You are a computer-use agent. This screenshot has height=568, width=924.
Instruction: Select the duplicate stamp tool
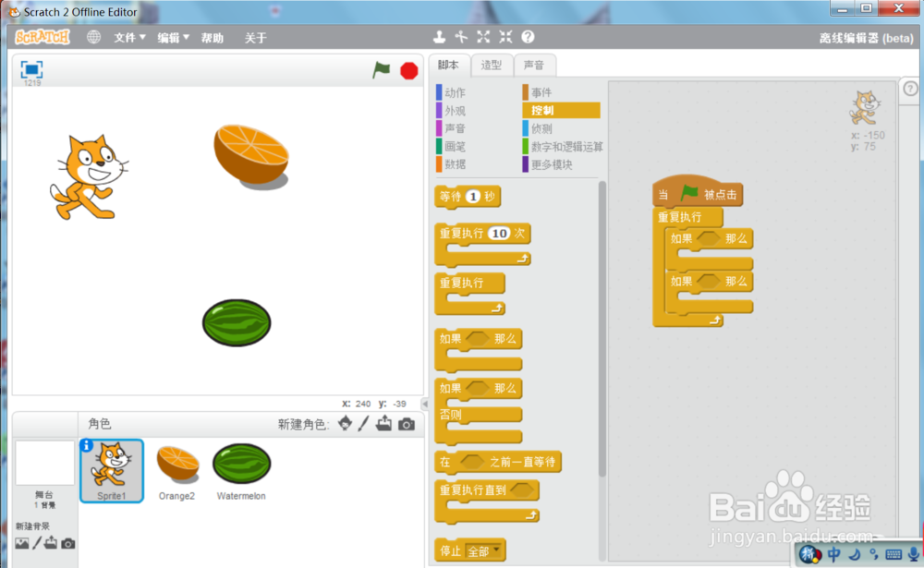tap(439, 37)
